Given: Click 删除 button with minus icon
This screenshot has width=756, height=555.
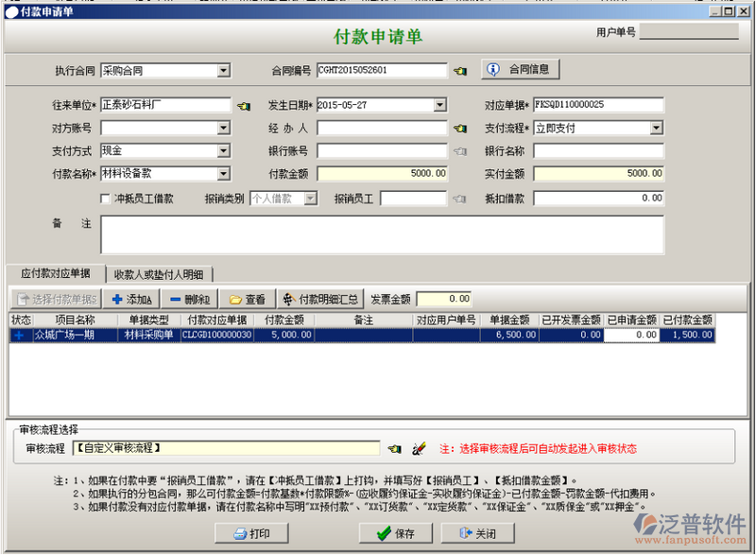Looking at the screenshot, I should [x=189, y=299].
